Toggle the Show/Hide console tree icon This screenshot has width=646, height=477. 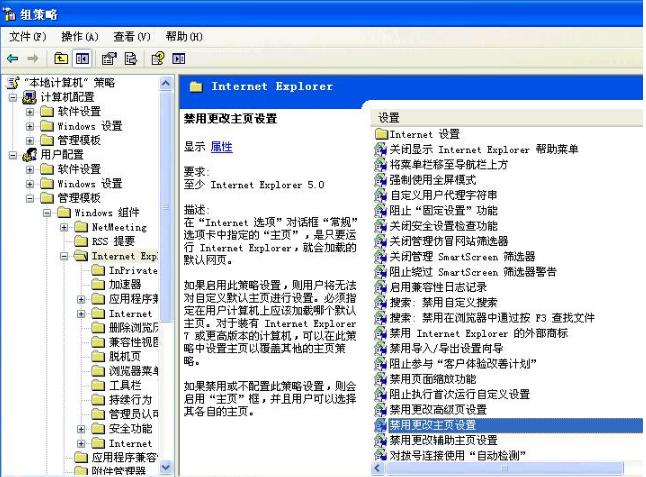pyautogui.click(x=82, y=58)
